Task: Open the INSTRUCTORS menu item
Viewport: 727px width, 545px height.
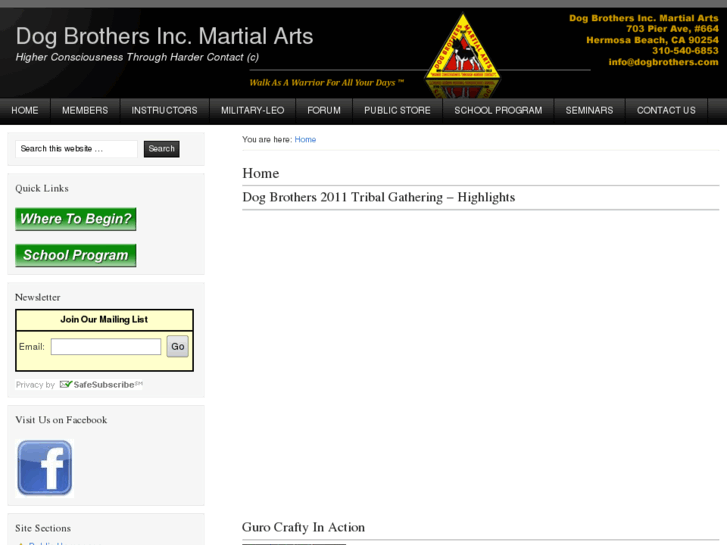Action: pos(164,110)
